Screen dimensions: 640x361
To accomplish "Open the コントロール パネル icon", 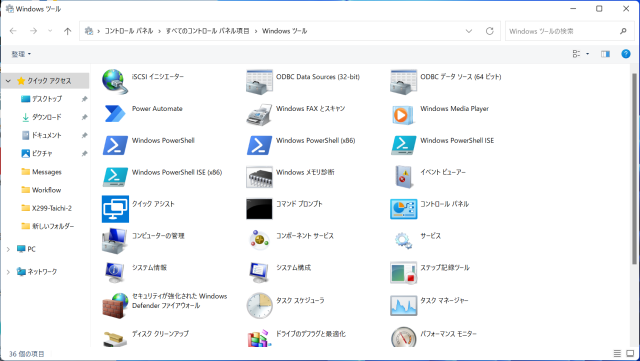I will tap(403, 209).
